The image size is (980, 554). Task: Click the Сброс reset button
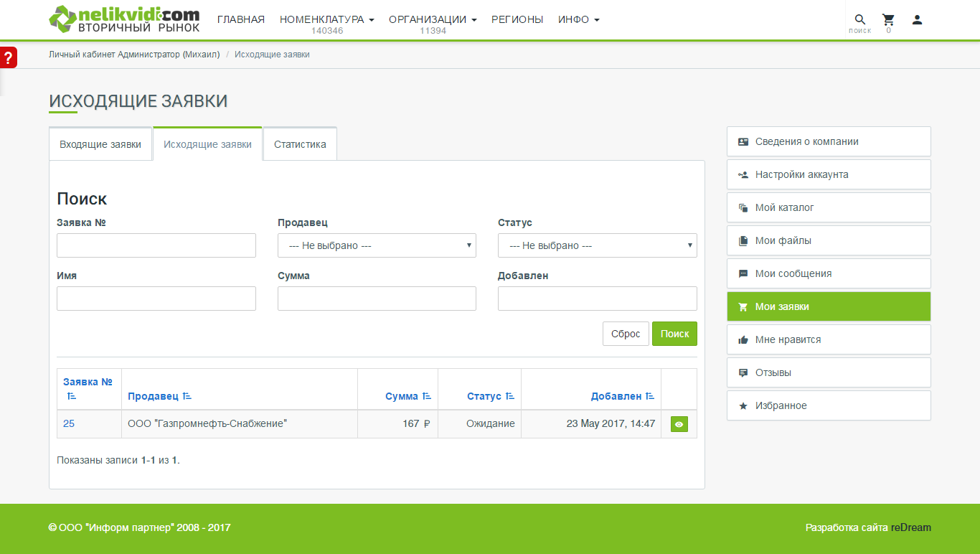pos(626,334)
